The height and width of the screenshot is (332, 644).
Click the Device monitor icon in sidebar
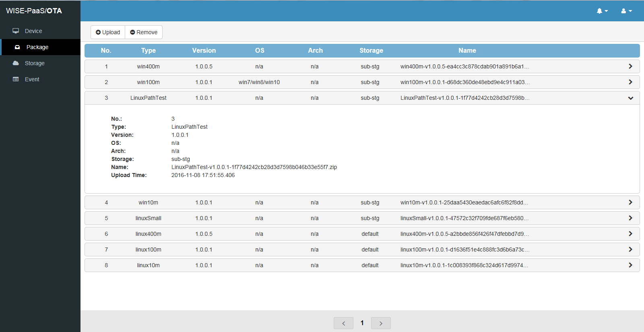point(16,31)
